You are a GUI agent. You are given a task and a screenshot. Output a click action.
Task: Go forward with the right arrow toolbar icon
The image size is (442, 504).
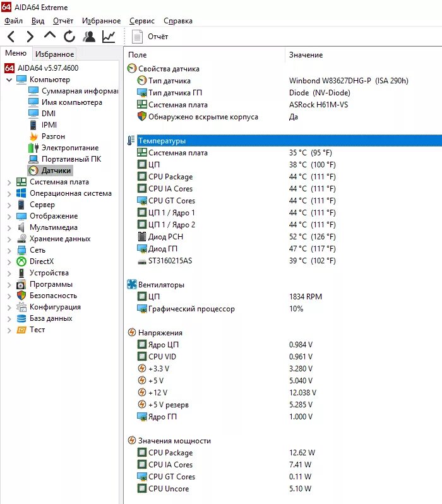coord(30,37)
